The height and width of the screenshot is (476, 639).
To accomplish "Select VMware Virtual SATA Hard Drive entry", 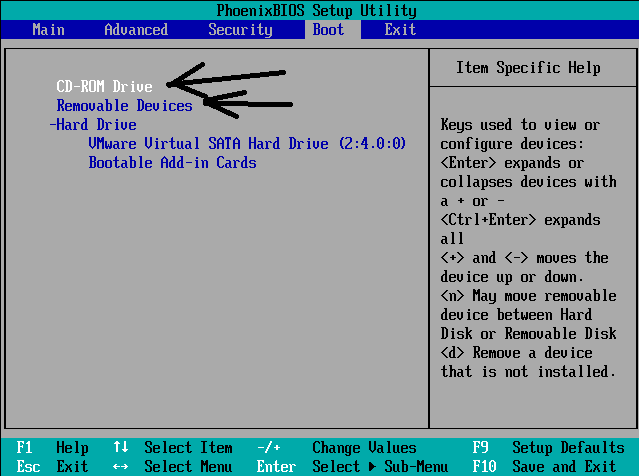I will (247, 144).
